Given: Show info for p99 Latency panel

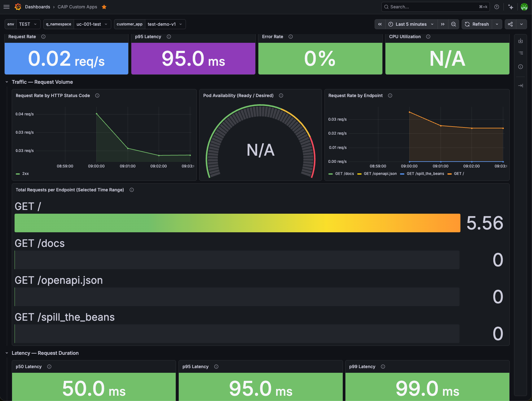Looking at the screenshot, I should [383, 367].
